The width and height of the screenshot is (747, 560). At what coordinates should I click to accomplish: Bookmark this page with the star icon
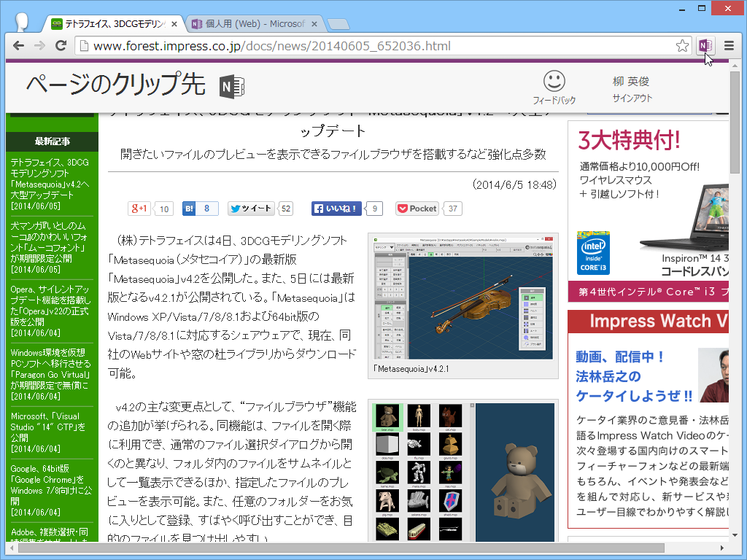(x=682, y=45)
